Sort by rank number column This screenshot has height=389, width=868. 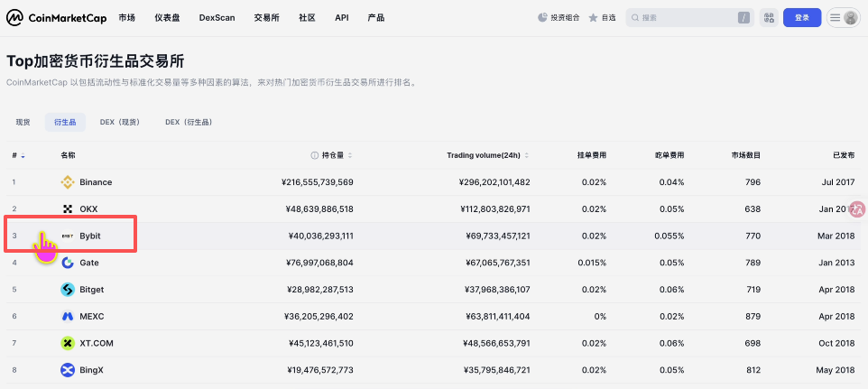18,155
